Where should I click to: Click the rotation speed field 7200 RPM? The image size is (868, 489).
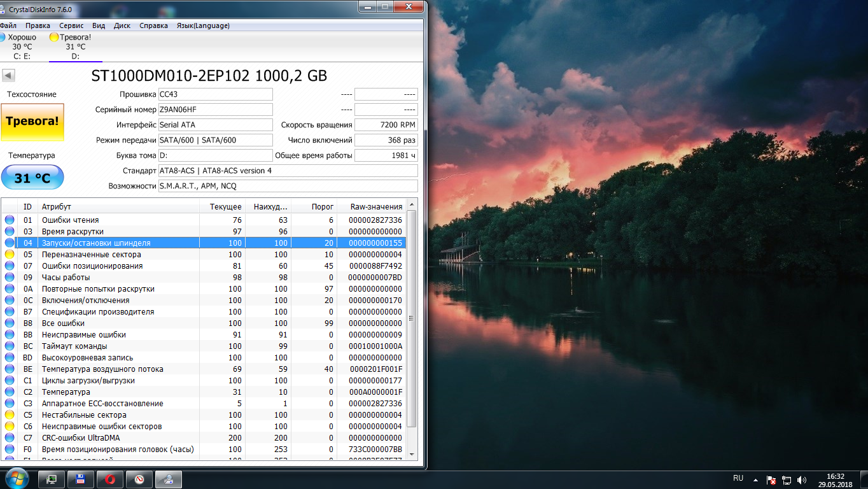(386, 125)
